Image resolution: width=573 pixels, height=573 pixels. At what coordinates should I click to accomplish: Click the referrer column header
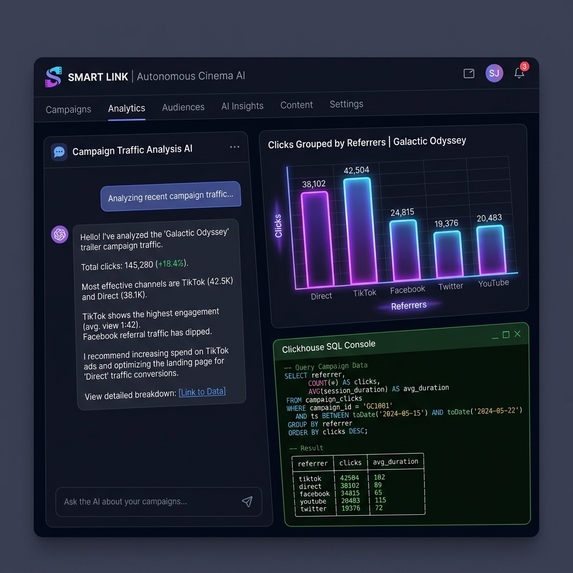[313, 464]
